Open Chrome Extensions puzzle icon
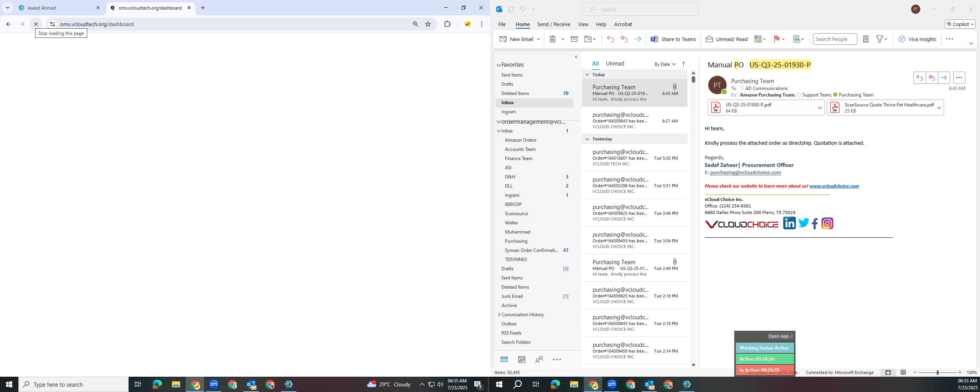The width and height of the screenshot is (980, 392). point(447,24)
